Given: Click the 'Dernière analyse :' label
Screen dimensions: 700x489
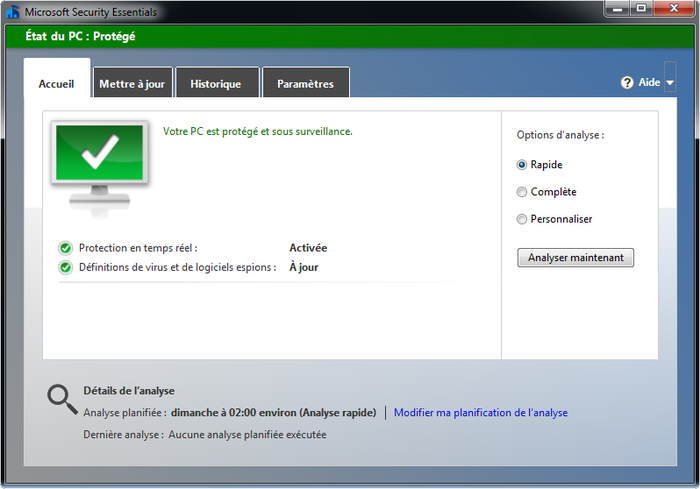Looking at the screenshot, I should point(123,435).
